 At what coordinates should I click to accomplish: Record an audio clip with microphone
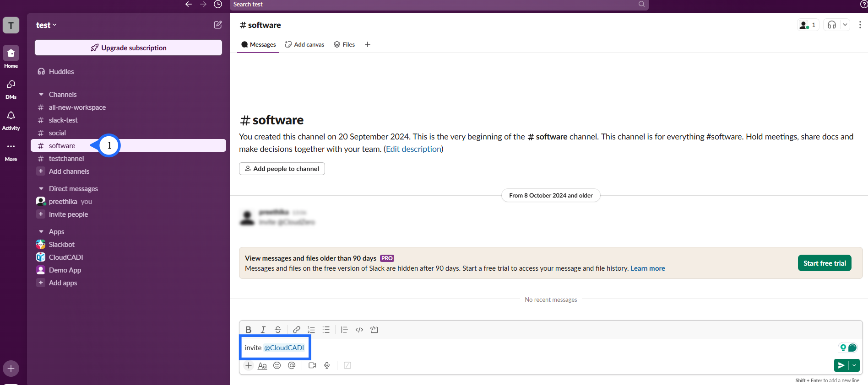(327, 365)
